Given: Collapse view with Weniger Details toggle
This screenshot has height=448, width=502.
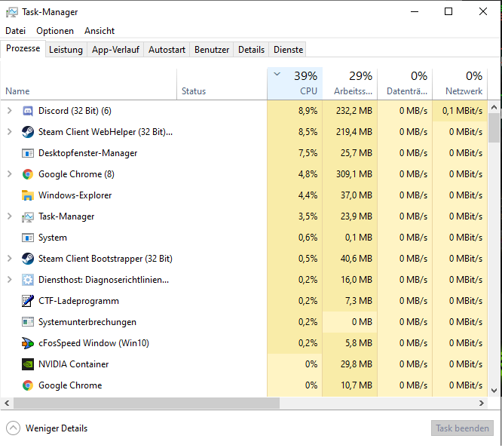Looking at the screenshot, I should [x=13, y=428].
